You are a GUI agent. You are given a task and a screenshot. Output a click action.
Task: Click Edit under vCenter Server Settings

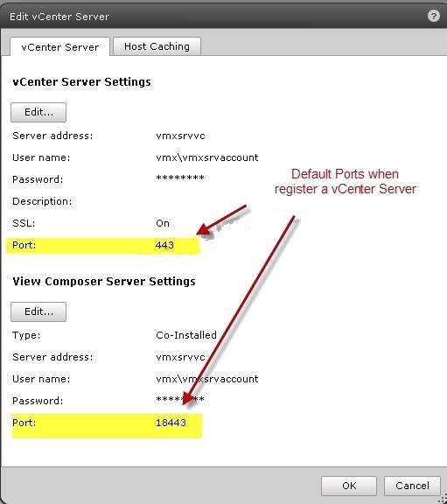point(38,112)
